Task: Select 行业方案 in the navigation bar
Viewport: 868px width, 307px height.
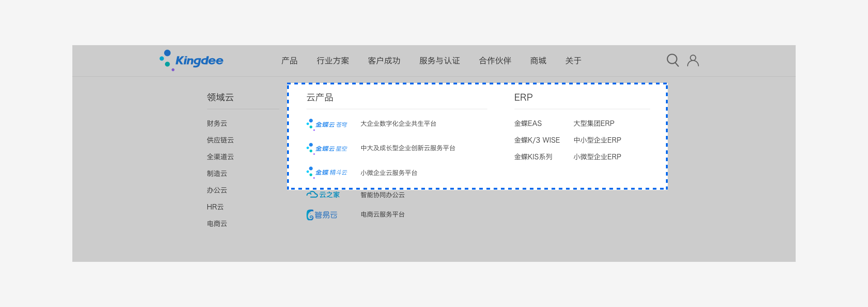Action: (x=333, y=60)
